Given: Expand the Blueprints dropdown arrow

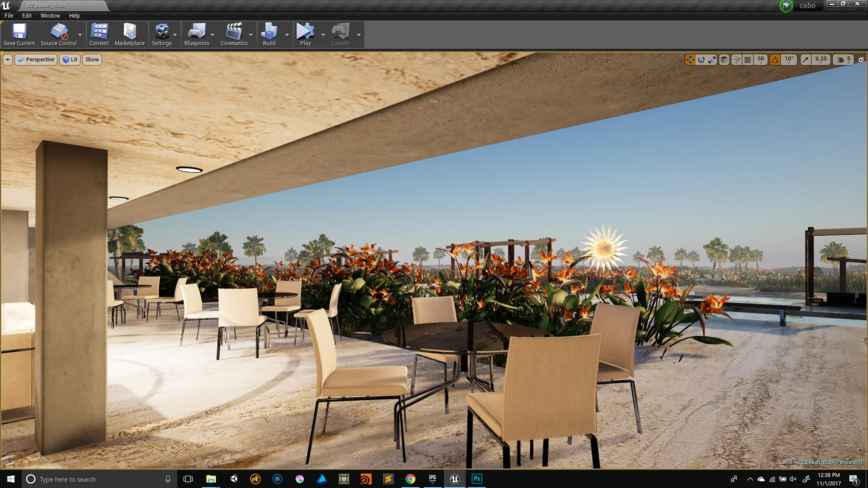Looking at the screenshot, I should (x=212, y=34).
